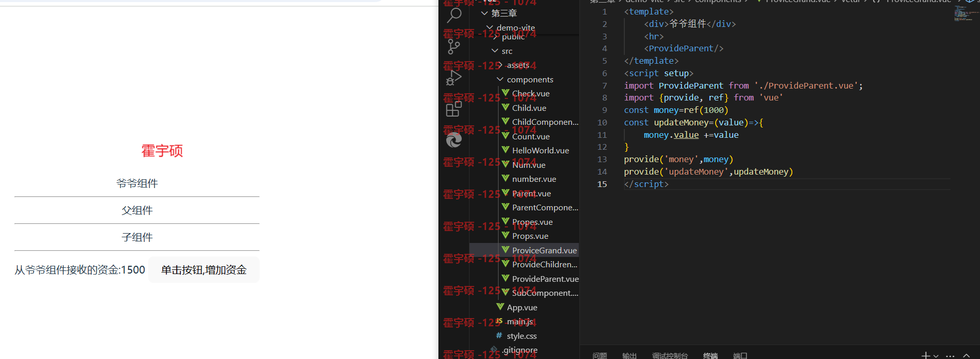Collapse the src folder

click(x=495, y=51)
